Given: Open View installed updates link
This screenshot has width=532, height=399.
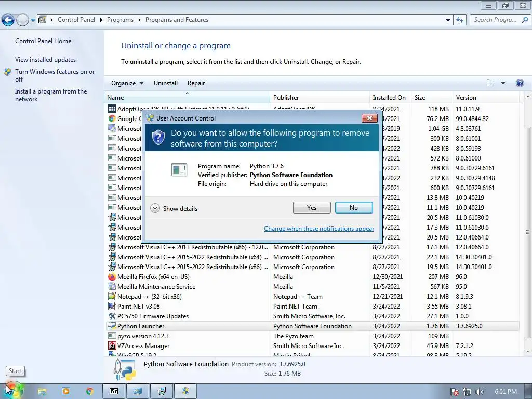Looking at the screenshot, I should pyautogui.click(x=46, y=59).
